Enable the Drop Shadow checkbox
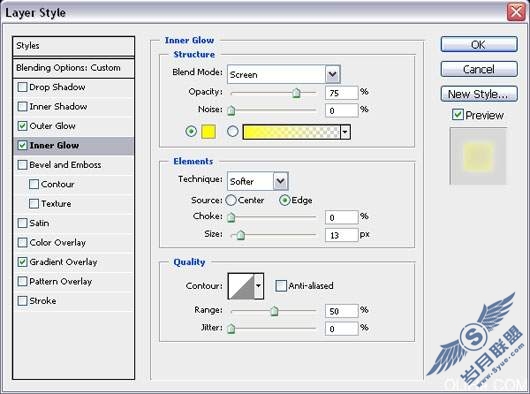530x394 pixels. [23, 87]
